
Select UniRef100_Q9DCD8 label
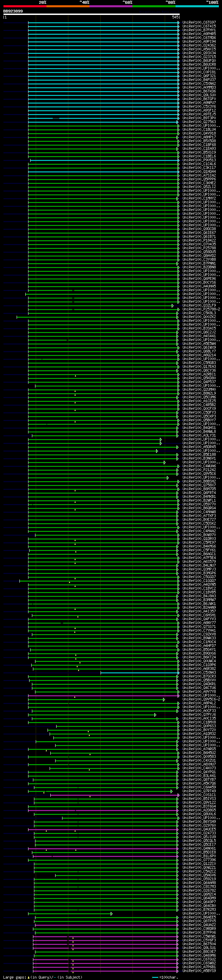[199, 229]
